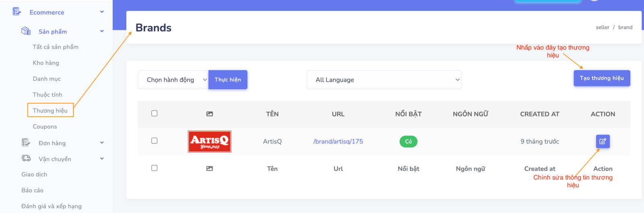The width and height of the screenshot is (644, 213).
Task: Select Thương hiệu in the sidebar
Action: tap(50, 111)
